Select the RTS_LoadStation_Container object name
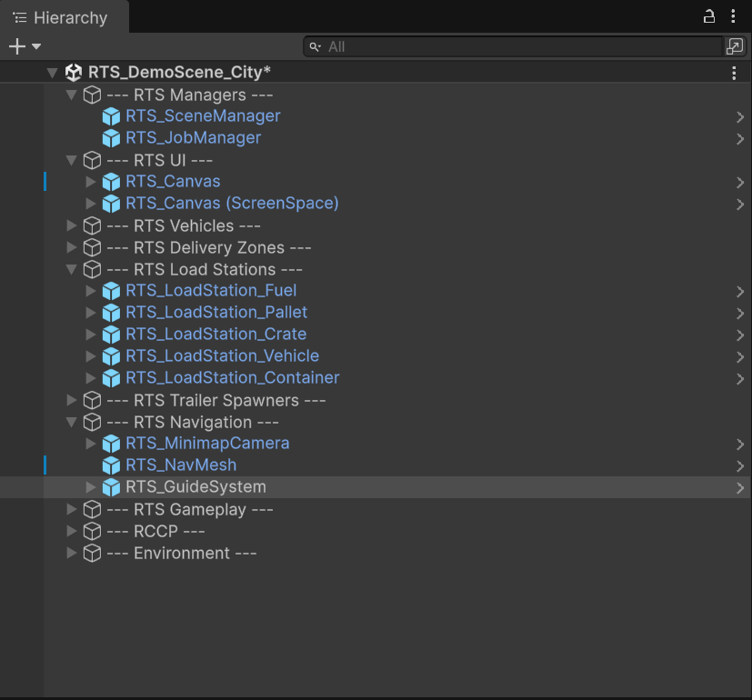This screenshot has width=752, height=700. 232,378
